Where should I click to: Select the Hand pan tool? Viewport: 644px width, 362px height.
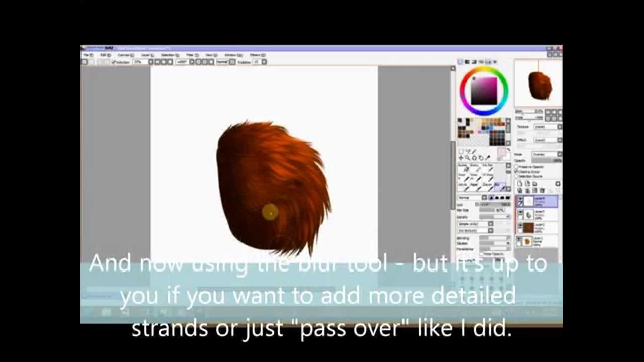[480, 158]
